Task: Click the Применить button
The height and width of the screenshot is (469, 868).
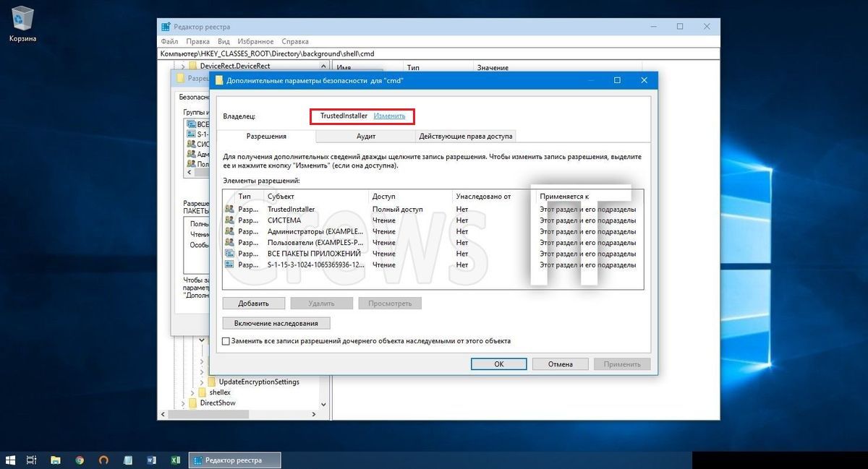Action: pos(622,364)
